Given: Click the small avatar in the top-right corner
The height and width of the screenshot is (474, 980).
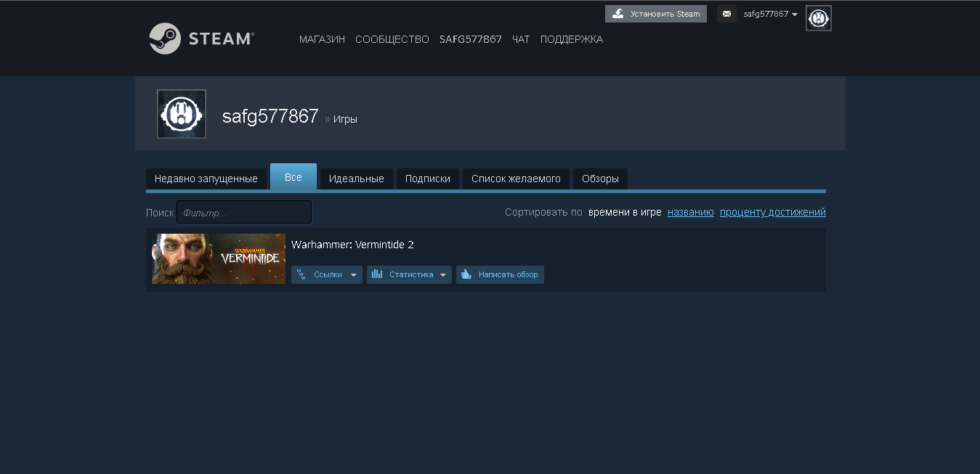Looking at the screenshot, I should tap(819, 18).
